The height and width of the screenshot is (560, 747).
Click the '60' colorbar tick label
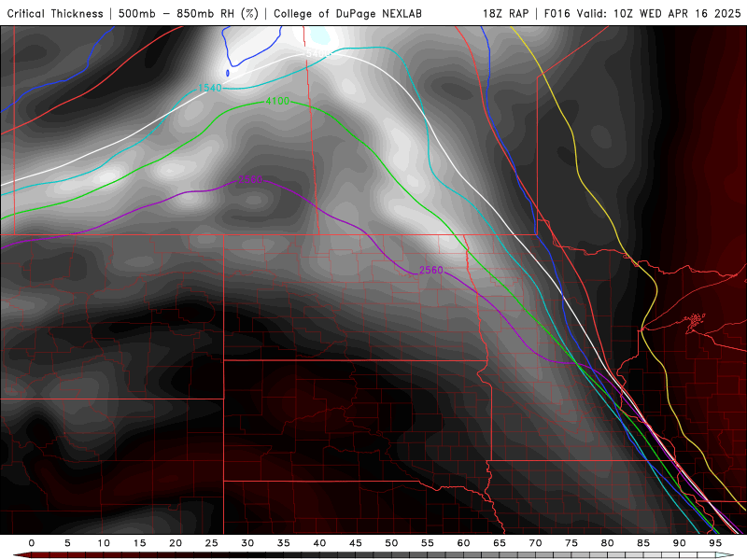[x=463, y=543]
